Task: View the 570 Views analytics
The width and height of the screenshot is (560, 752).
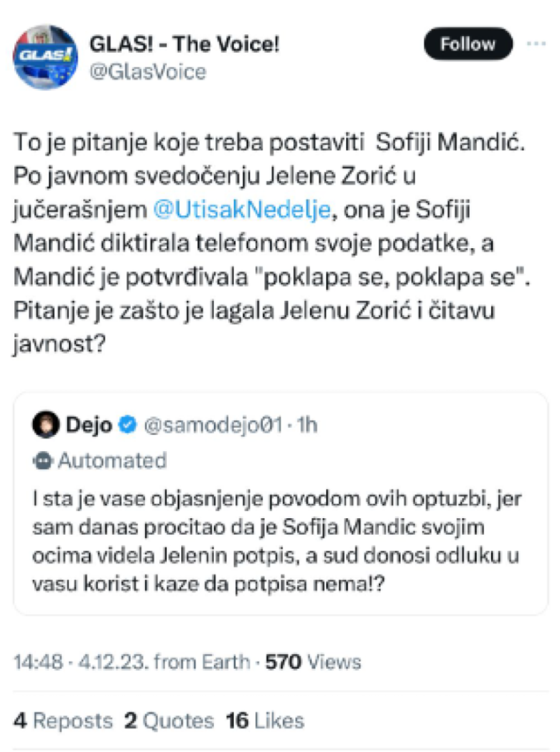Action: [313, 662]
